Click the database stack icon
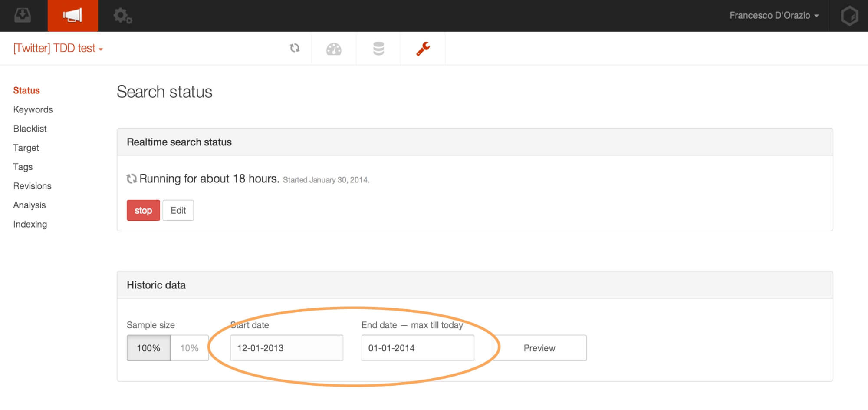 [378, 49]
